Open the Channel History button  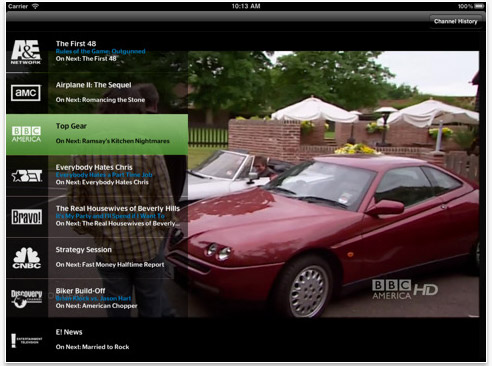[455, 21]
